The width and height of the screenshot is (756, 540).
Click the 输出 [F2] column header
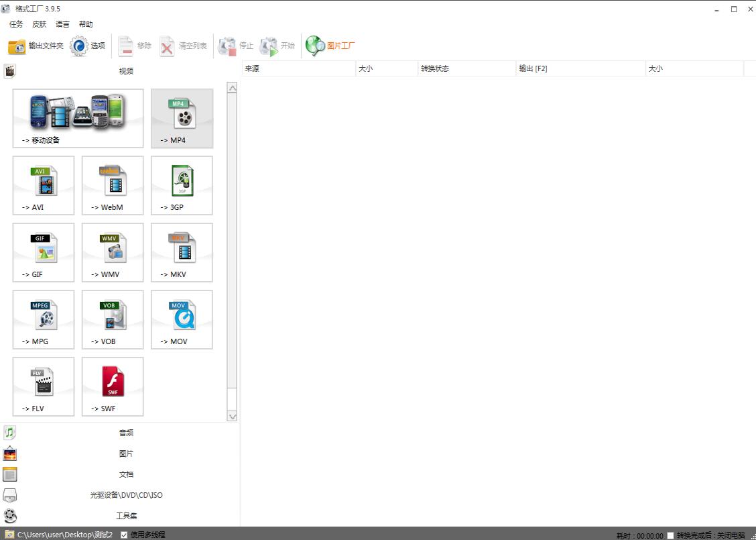(x=580, y=68)
